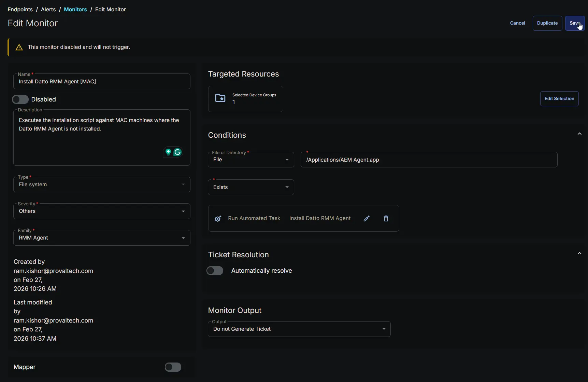Collapse the Ticket Resolution section
Image resolution: width=588 pixels, height=382 pixels.
point(579,254)
